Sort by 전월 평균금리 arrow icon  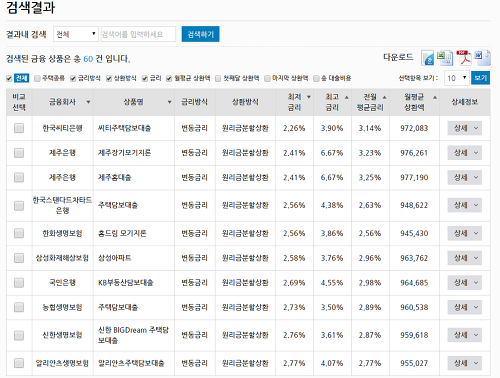[x=384, y=97]
